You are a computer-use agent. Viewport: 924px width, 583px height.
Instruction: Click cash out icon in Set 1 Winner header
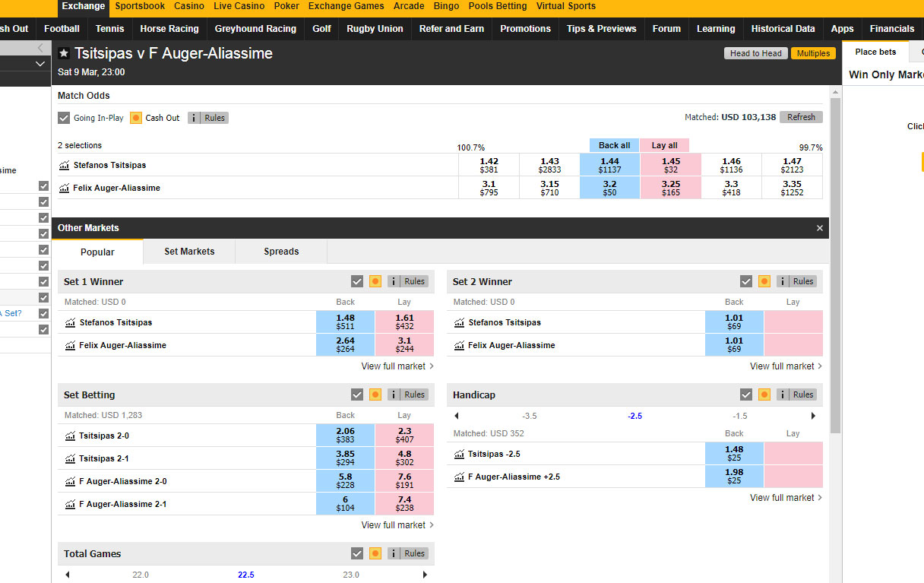click(375, 281)
